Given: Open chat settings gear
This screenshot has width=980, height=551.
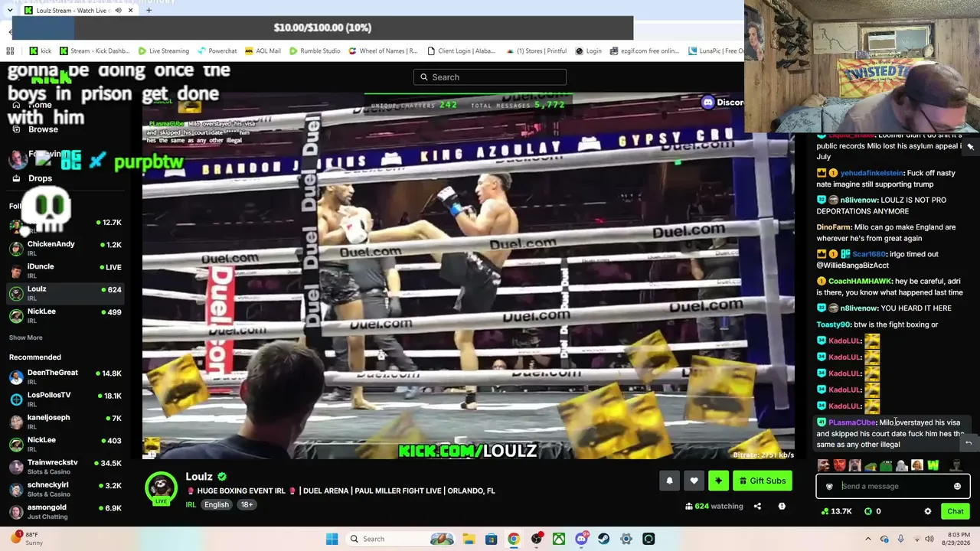Looking at the screenshot, I should [927, 511].
